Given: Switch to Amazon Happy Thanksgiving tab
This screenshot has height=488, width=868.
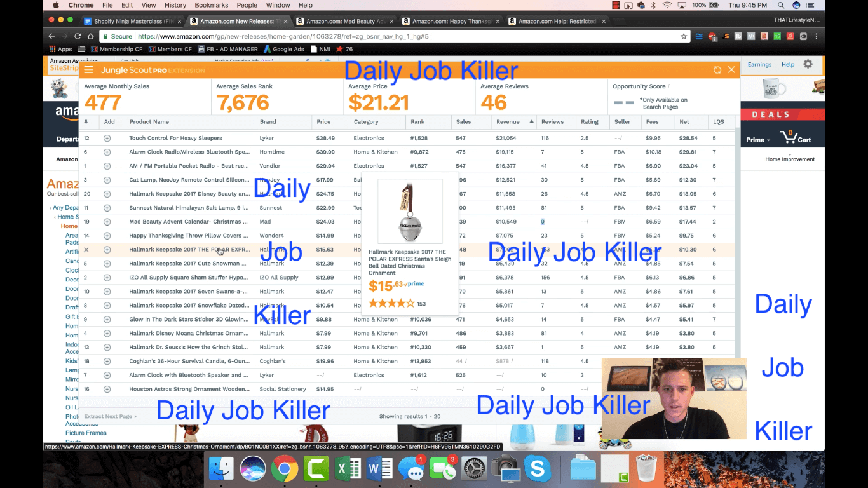Looking at the screenshot, I should (x=451, y=21).
